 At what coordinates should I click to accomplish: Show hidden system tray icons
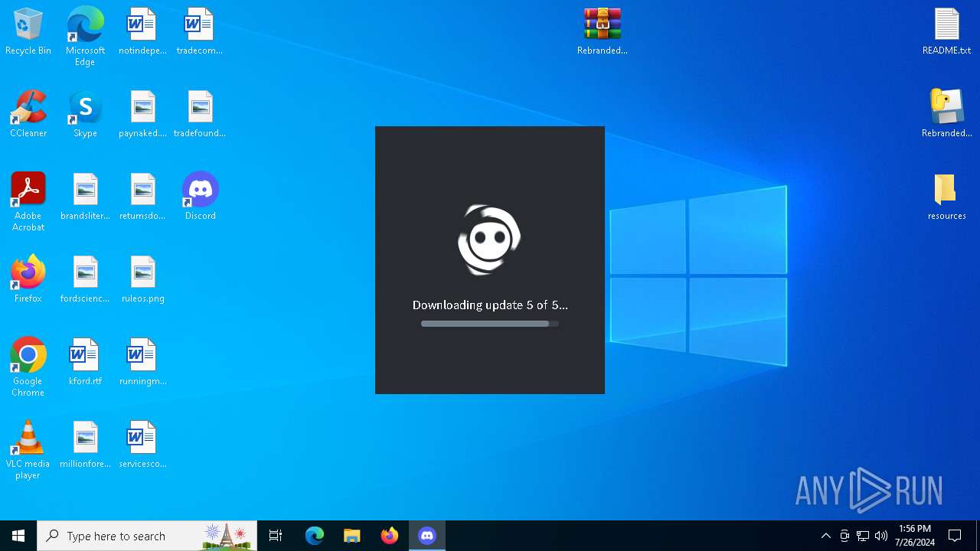pos(825,536)
